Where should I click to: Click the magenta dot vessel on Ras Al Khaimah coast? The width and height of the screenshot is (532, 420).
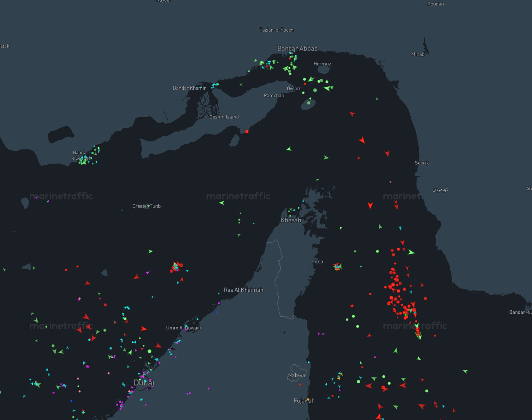pyautogui.click(x=219, y=303)
